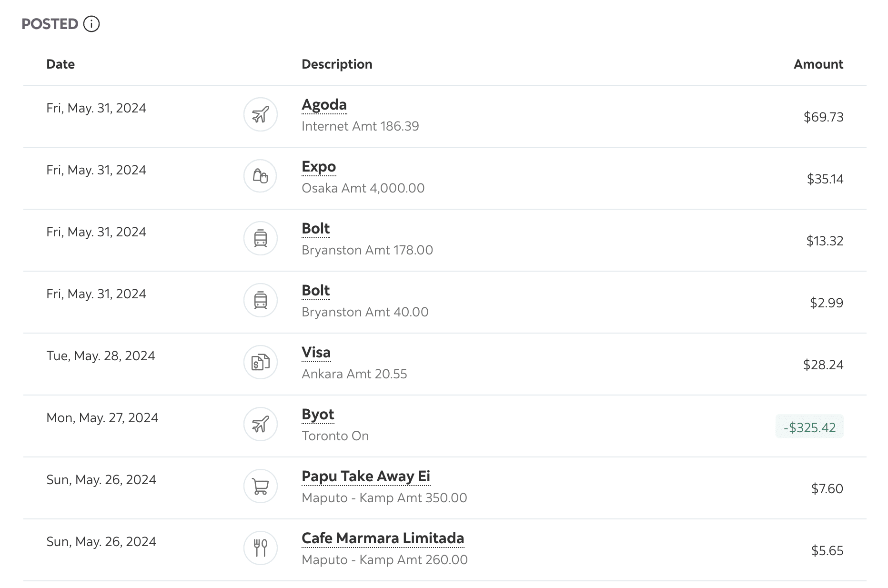Screen dimensions: 888x588
Task: Open the Byot transaction link
Action: (x=318, y=415)
